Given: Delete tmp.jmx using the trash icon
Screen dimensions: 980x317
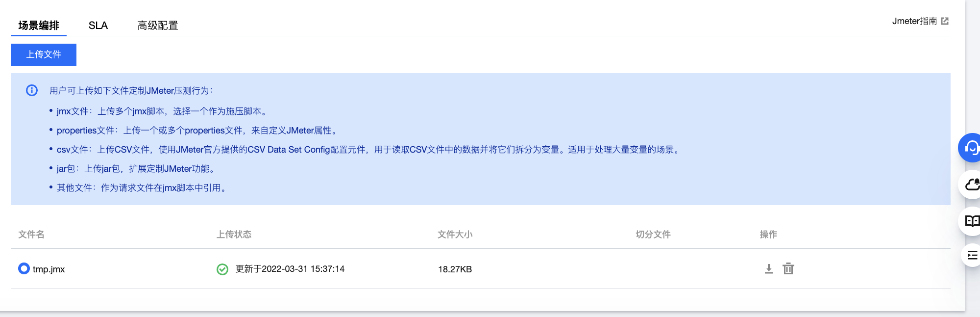Looking at the screenshot, I should (x=788, y=269).
